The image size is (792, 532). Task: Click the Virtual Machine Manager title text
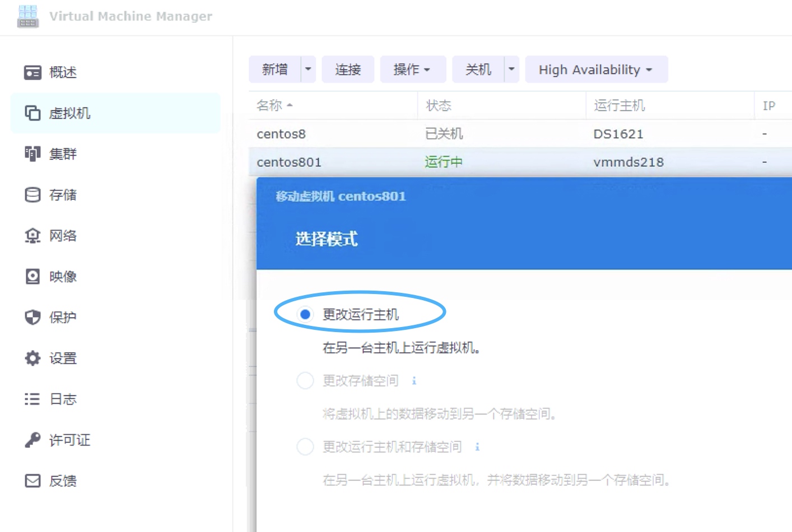point(131,16)
